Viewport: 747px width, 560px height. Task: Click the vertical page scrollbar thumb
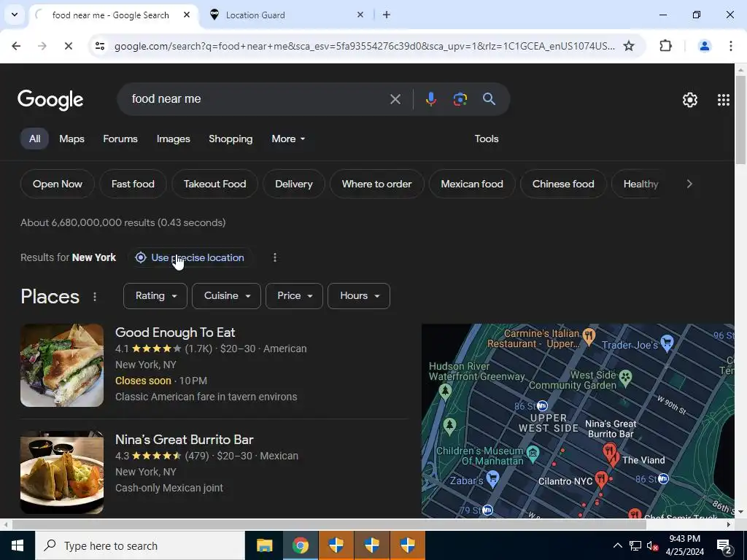click(740, 119)
